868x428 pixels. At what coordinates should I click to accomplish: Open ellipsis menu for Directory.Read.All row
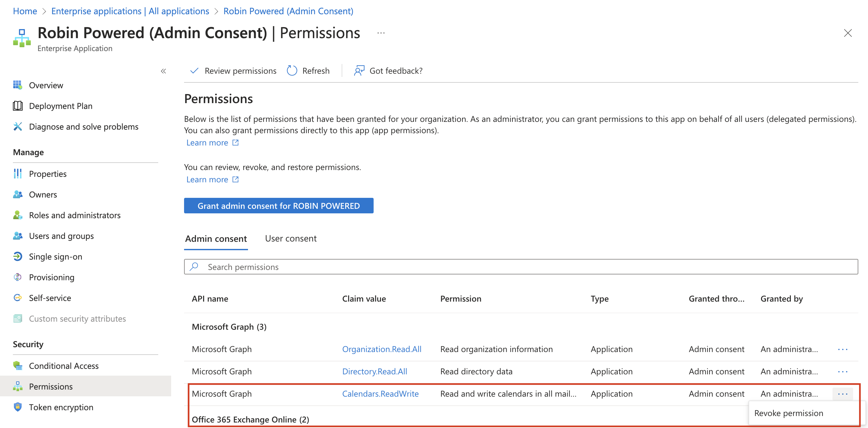[x=842, y=371]
